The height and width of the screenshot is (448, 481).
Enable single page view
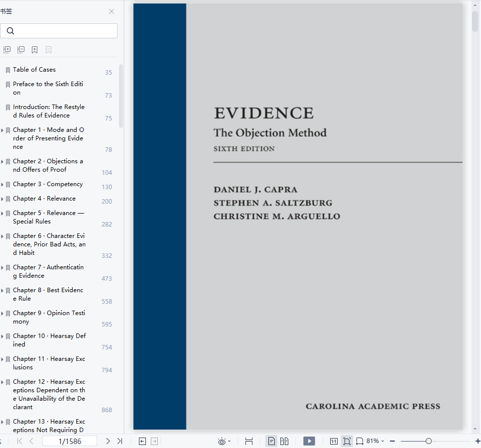point(271,441)
